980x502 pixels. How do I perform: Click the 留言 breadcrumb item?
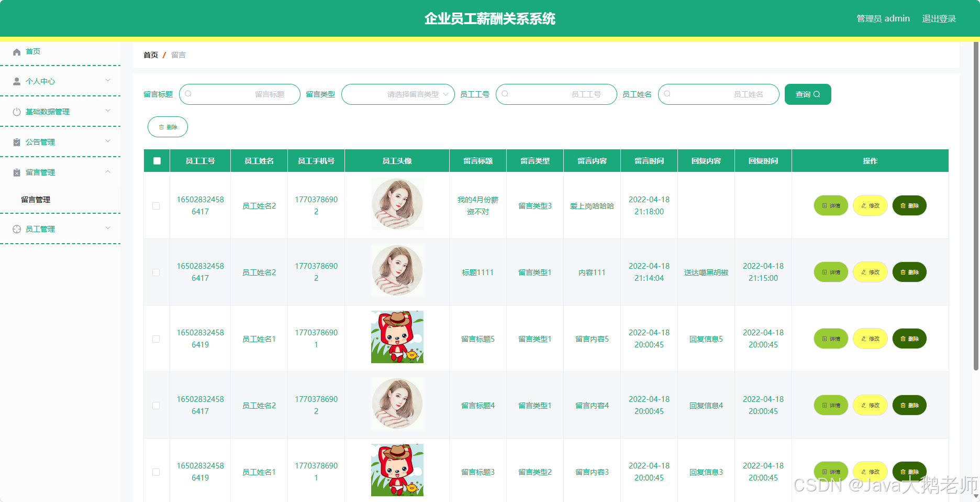click(x=178, y=54)
